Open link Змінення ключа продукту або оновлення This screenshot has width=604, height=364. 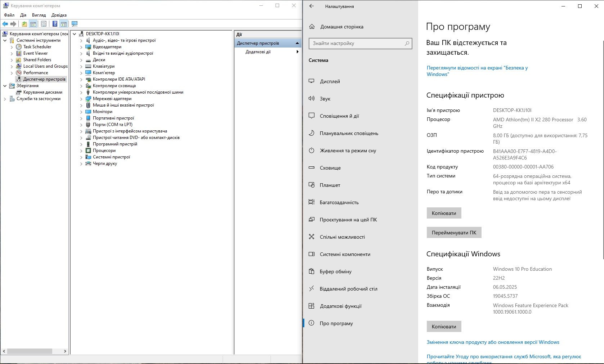tap(493, 342)
